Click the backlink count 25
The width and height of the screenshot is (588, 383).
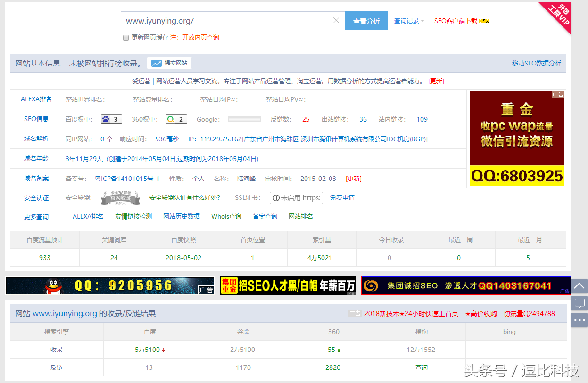coord(306,119)
